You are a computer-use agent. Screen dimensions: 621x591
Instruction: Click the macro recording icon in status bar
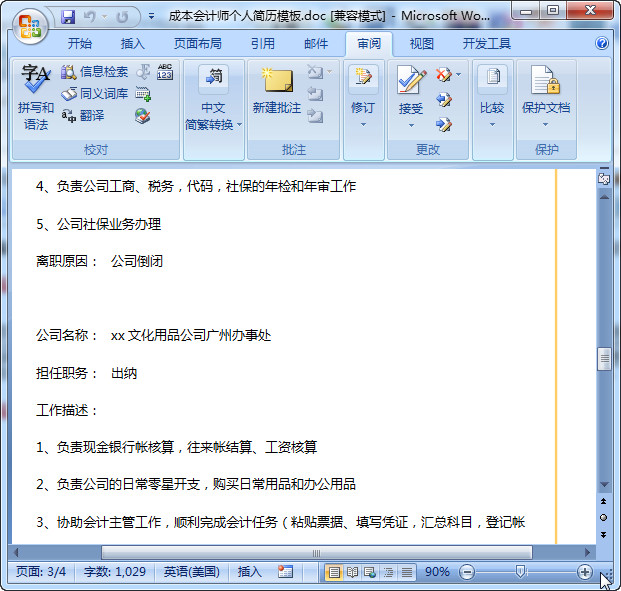point(285,572)
